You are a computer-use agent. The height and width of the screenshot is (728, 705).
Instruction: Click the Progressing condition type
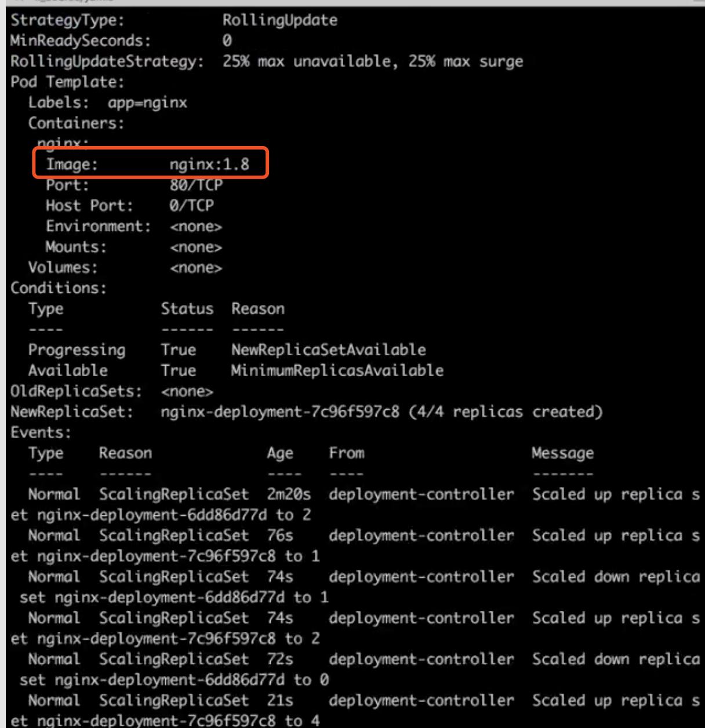77,350
